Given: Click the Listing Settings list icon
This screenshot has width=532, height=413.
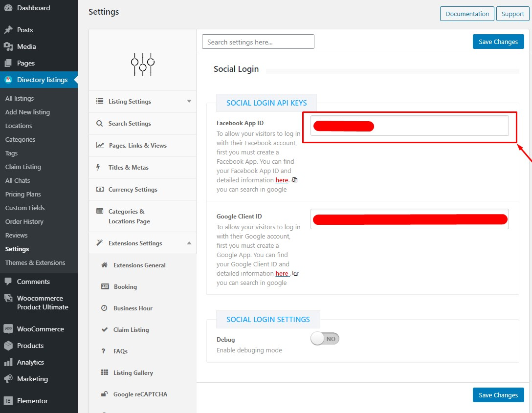Looking at the screenshot, I should [x=100, y=101].
